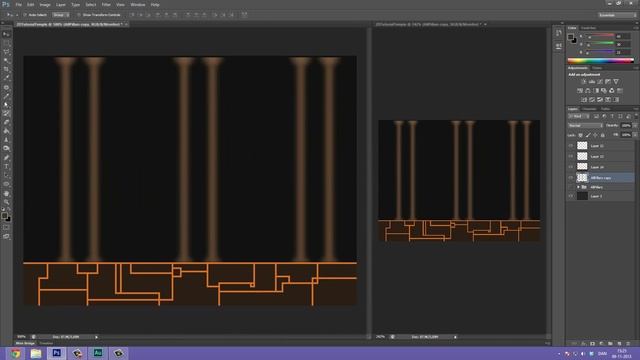Select the Hand tool
The image size is (640, 360).
[x=6, y=193]
